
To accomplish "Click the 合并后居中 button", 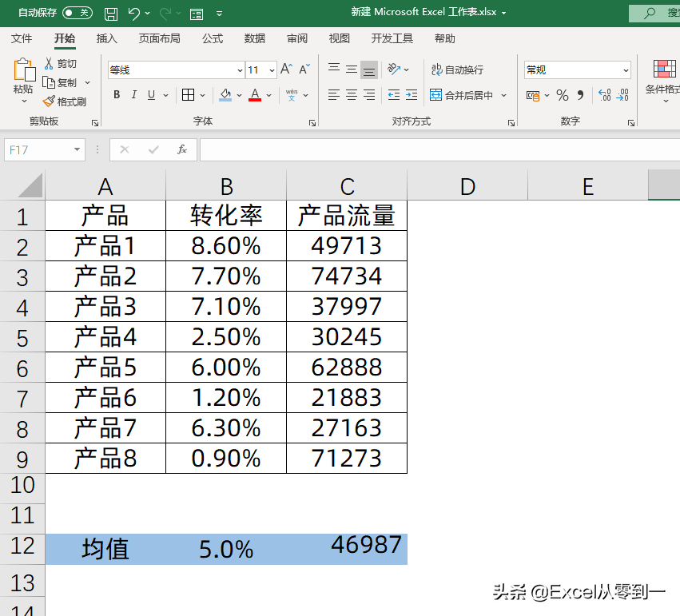I will point(461,95).
